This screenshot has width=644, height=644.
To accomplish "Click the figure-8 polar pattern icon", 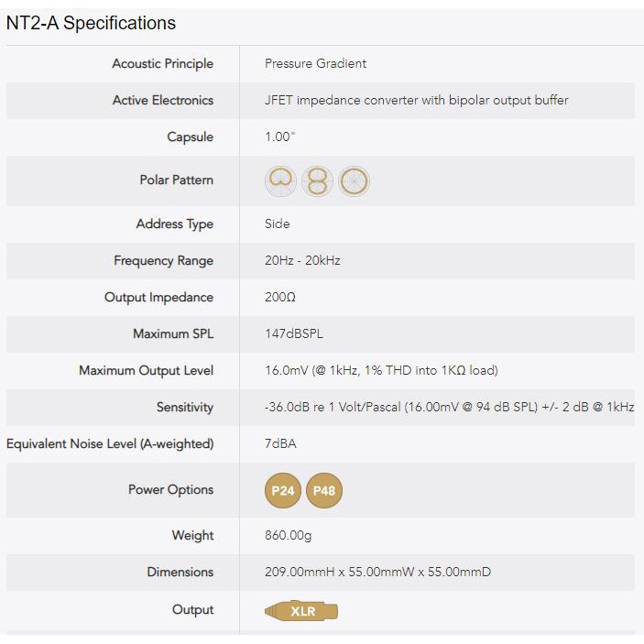I will point(318,181).
